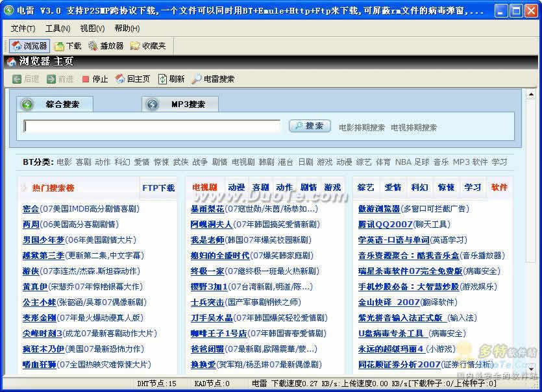Open the 变形金刚 link
The width and height of the screenshot is (542, 392).
pyautogui.click(x=40, y=317)
